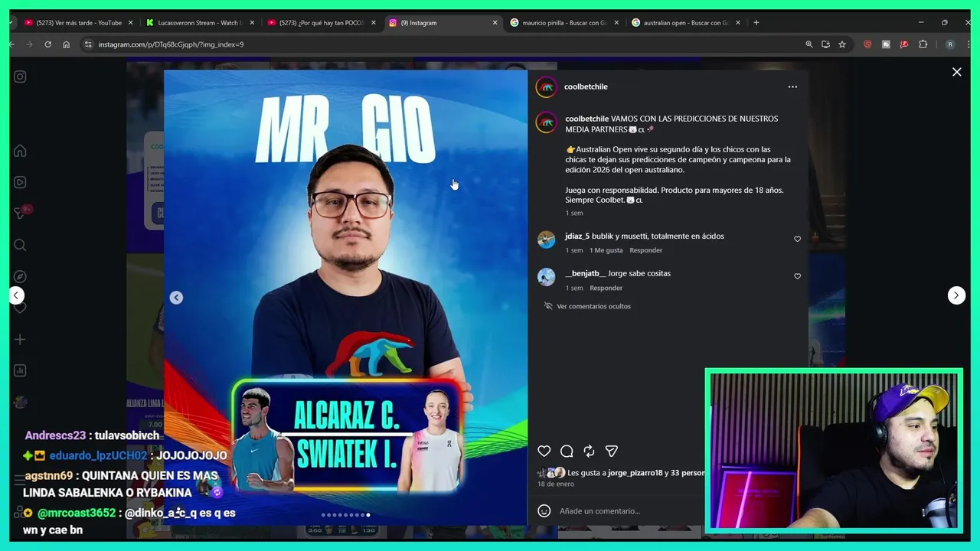Open the Explore compass icon

(20, 276)
